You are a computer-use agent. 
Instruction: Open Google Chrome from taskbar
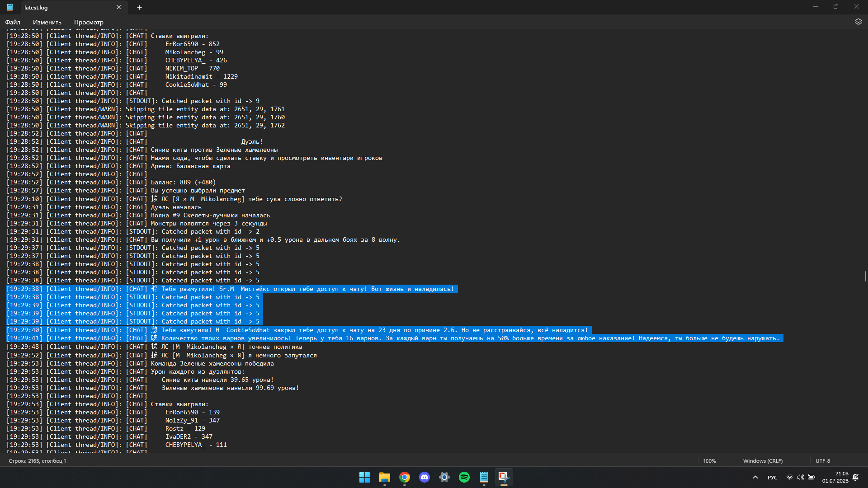point(405,477)
